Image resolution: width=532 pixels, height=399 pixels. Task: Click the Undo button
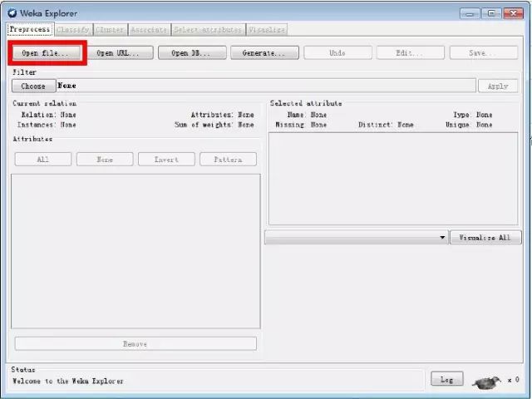(x=337, y=53)
